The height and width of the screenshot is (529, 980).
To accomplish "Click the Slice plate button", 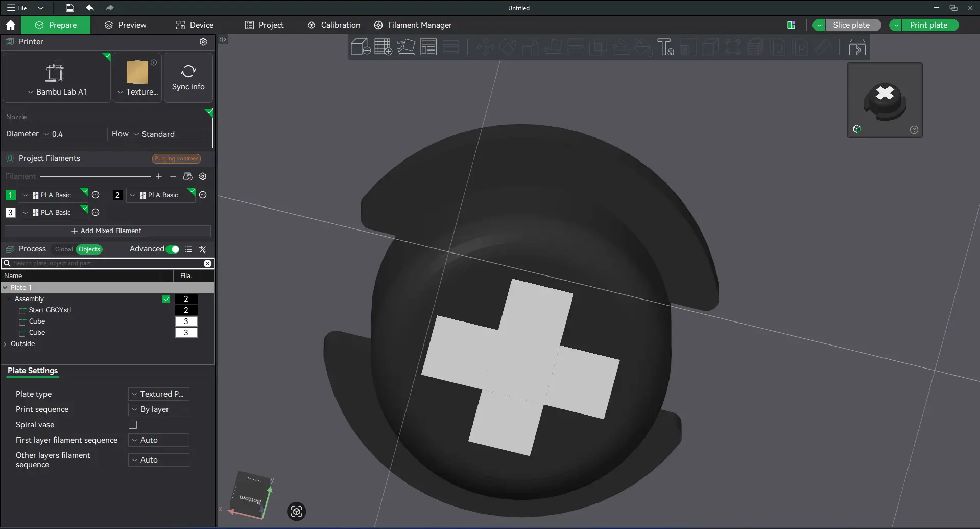I will [851, 25].
